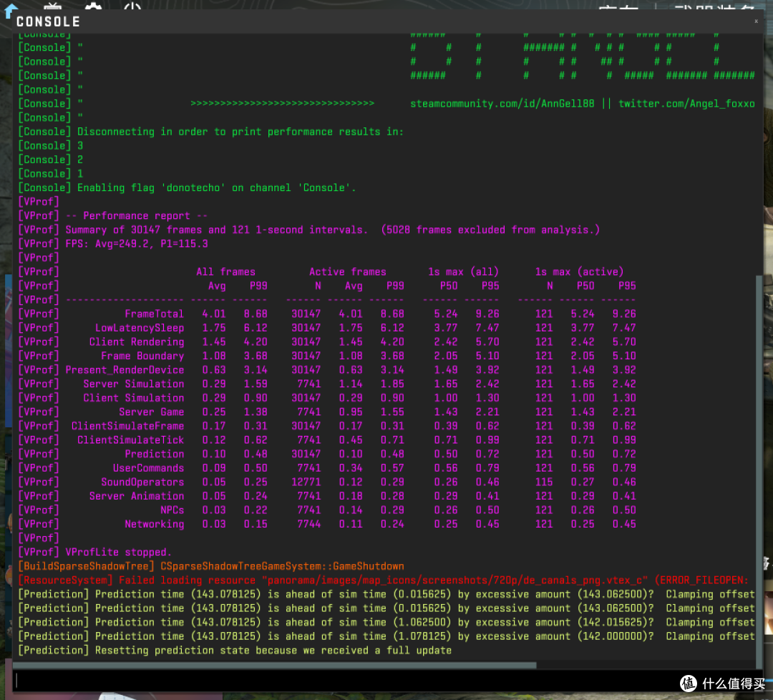The width and height of the screenshot is (773, 700).
Task: Click the power quit icon at top
Action: coord(132,6)
